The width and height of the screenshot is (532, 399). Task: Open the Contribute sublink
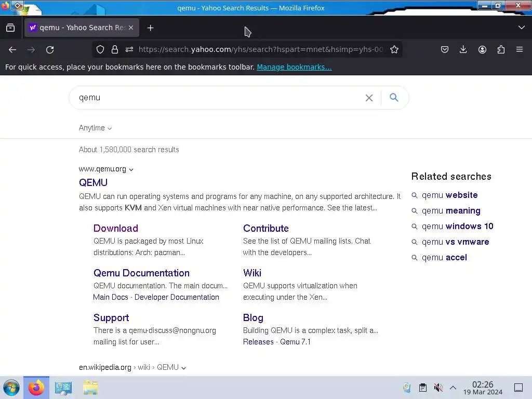266,229
